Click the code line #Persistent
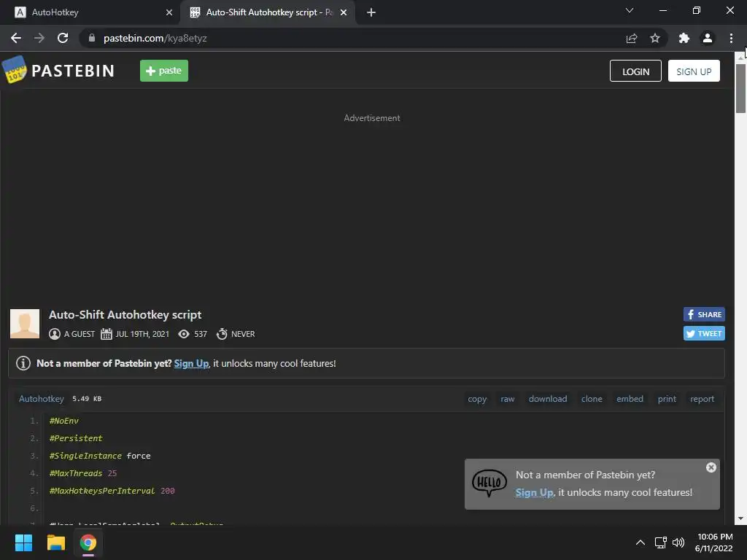Viewport: 747px width, 560px height. coord(76,438)
